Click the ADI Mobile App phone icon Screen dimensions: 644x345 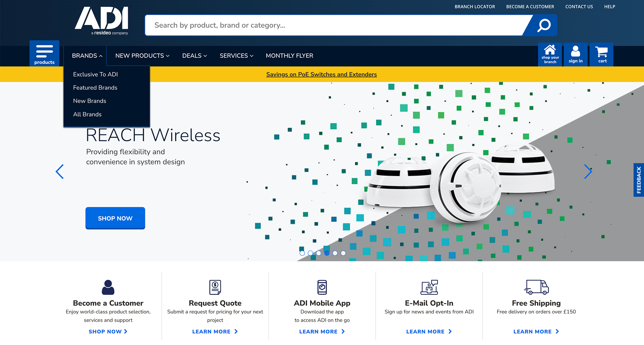tap(322, 287)
